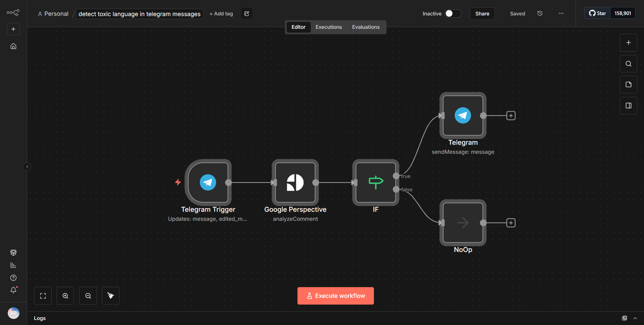The image size is (644, 325).
Task: Click the edit description icon beside Add tag
Action: 247,14
